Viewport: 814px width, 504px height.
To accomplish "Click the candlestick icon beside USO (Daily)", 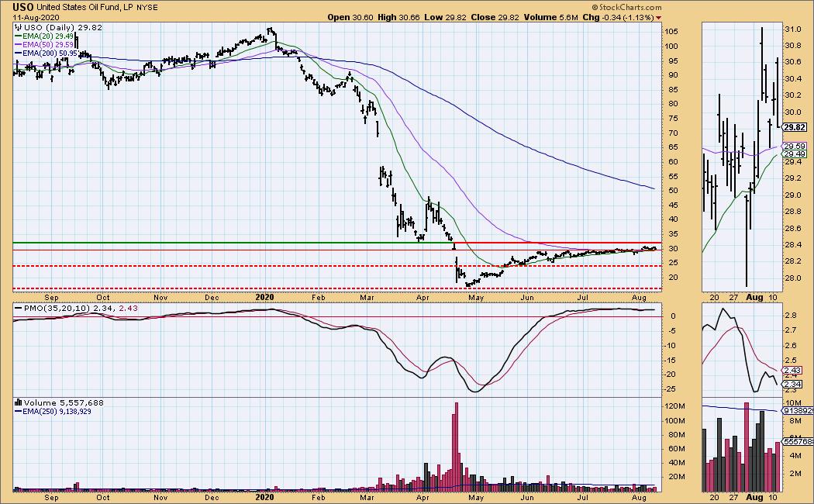I will (x=19, y=27).
